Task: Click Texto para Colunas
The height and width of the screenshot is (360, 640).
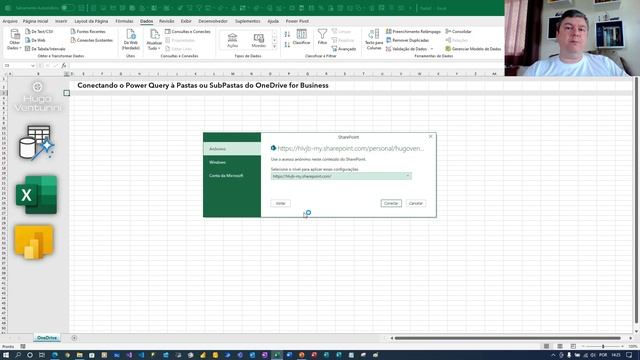Action: tap(374, 40)
